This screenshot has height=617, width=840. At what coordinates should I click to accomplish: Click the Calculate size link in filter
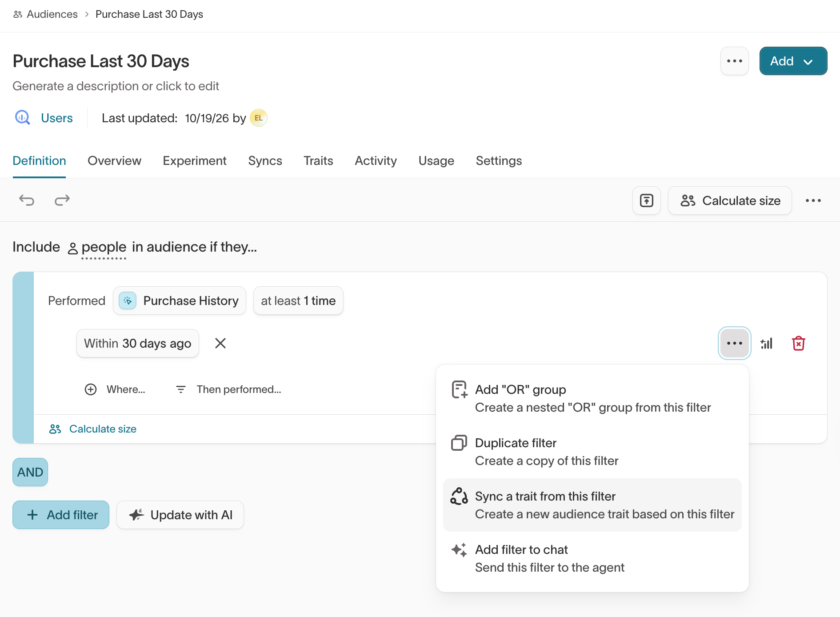coord(93,429)
